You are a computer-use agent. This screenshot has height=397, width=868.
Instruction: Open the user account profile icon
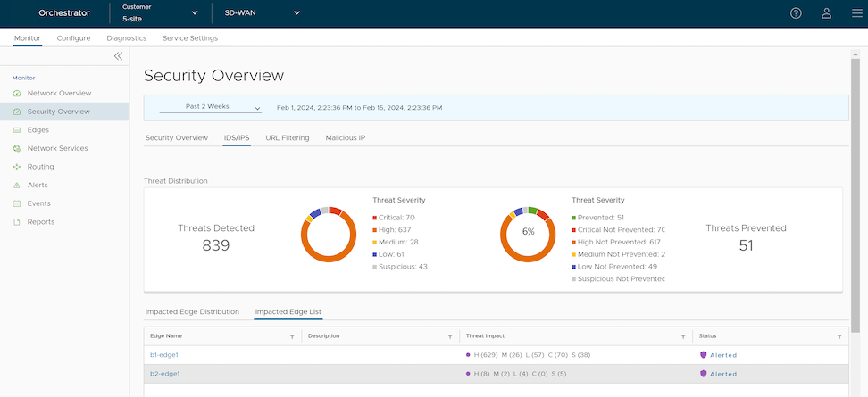[827, 13]
